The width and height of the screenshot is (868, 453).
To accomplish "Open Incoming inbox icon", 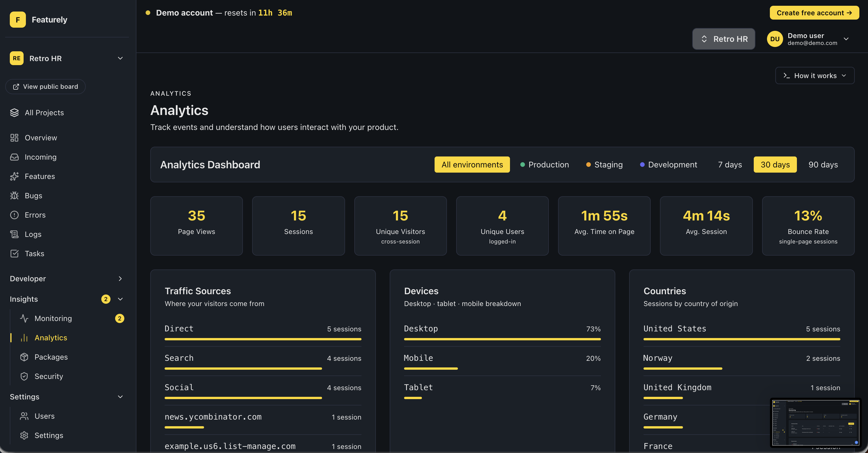I will coord(14,157).
